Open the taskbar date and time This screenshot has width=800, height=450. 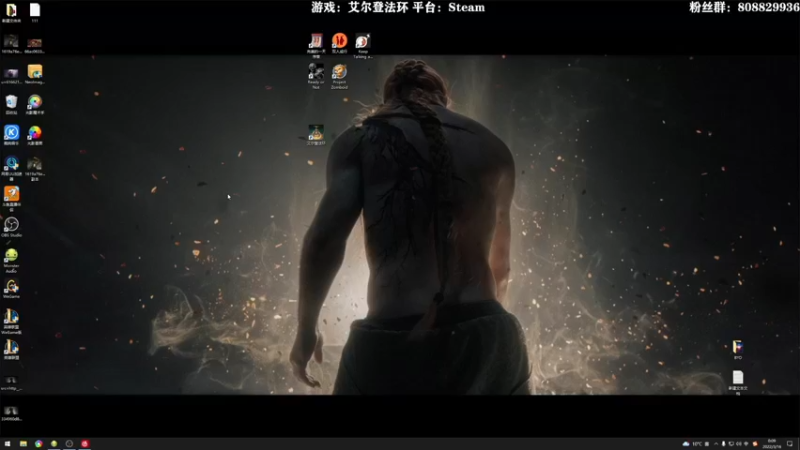click(x=771, y=444)
